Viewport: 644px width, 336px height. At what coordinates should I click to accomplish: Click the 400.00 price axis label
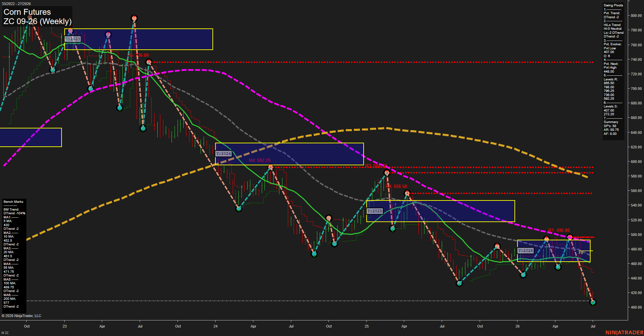tap(636, 307)
